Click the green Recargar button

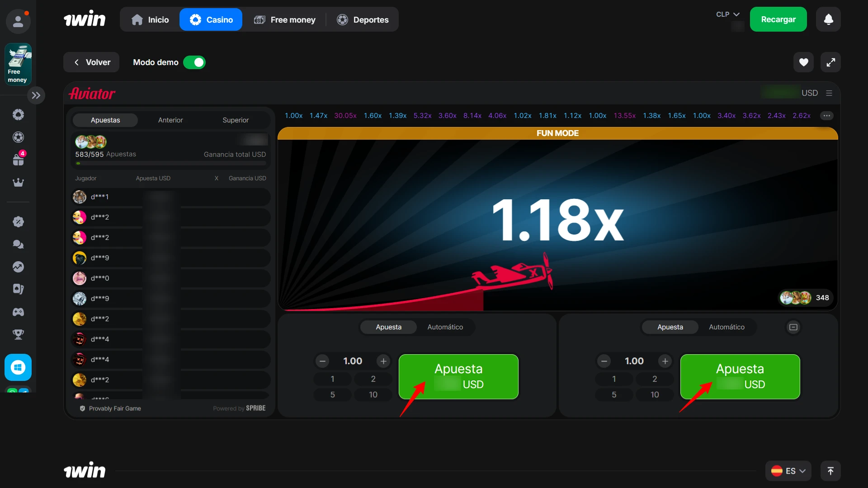[x=778, y=19]
